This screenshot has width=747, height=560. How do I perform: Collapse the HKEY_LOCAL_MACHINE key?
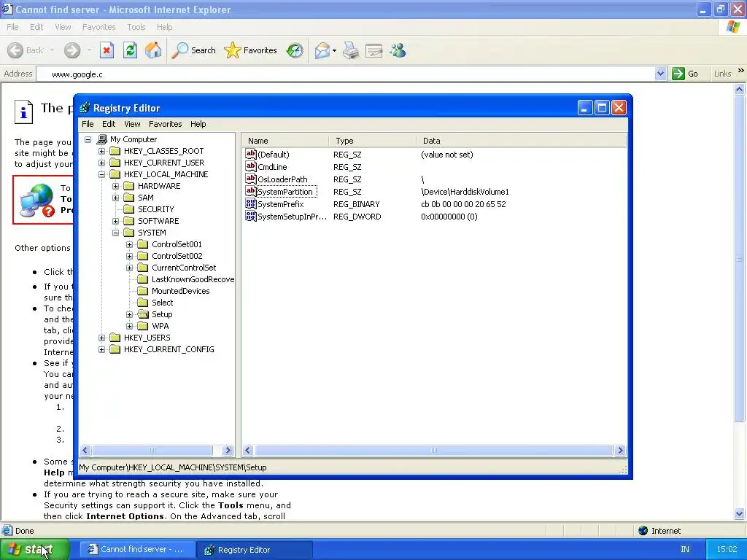101,174
